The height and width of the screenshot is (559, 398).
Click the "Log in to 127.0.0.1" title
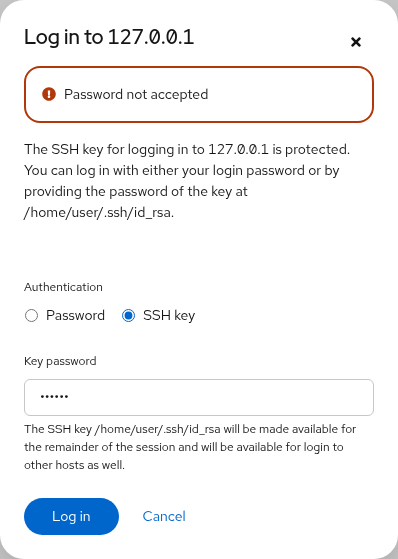[109, 37]
